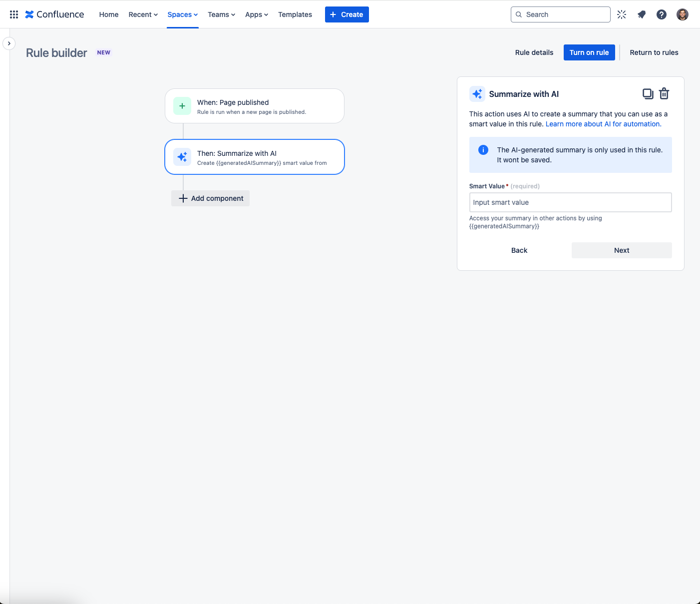This screenshot has height=604, width=700.
Task: Expand the left sidebar panel
Action: [x=9, y=43]
